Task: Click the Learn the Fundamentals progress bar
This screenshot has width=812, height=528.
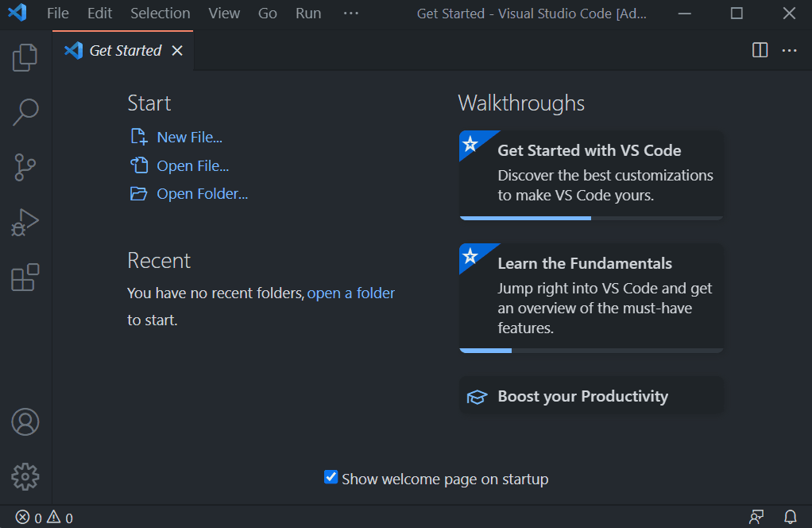Action: (x=591, y=351)
